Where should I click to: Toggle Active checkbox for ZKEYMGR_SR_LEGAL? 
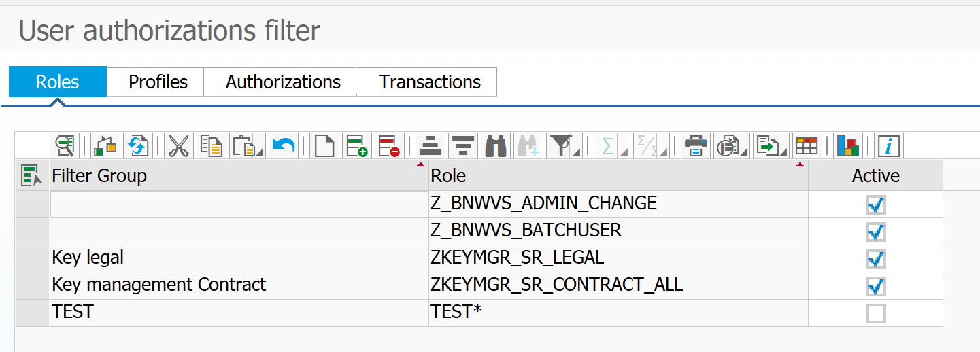pos(876,259)
